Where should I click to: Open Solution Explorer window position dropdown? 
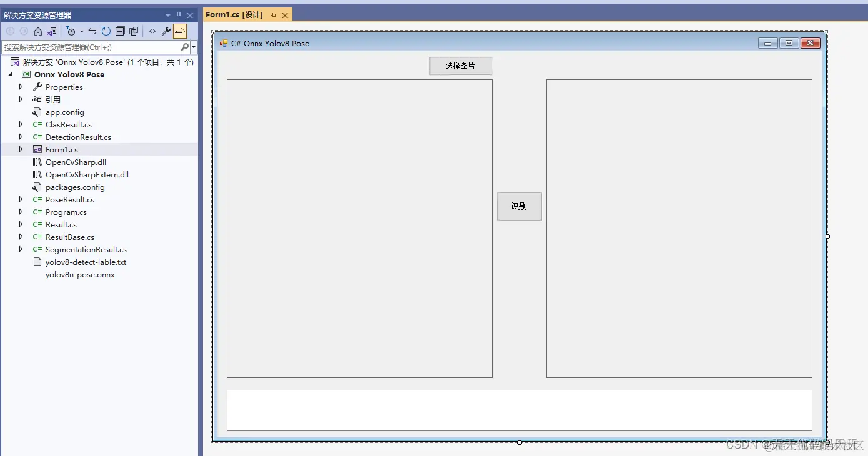point(168,16)
